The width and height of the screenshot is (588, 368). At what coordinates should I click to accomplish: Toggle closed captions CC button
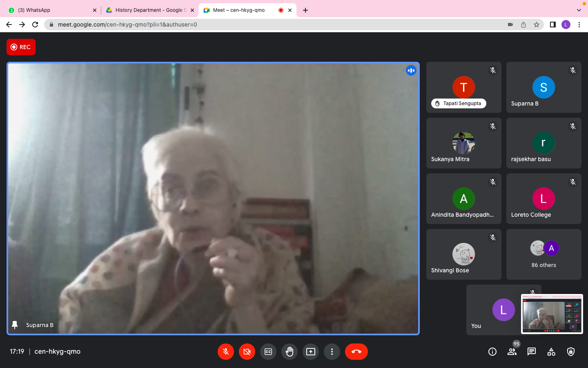[x=268, y=352]
